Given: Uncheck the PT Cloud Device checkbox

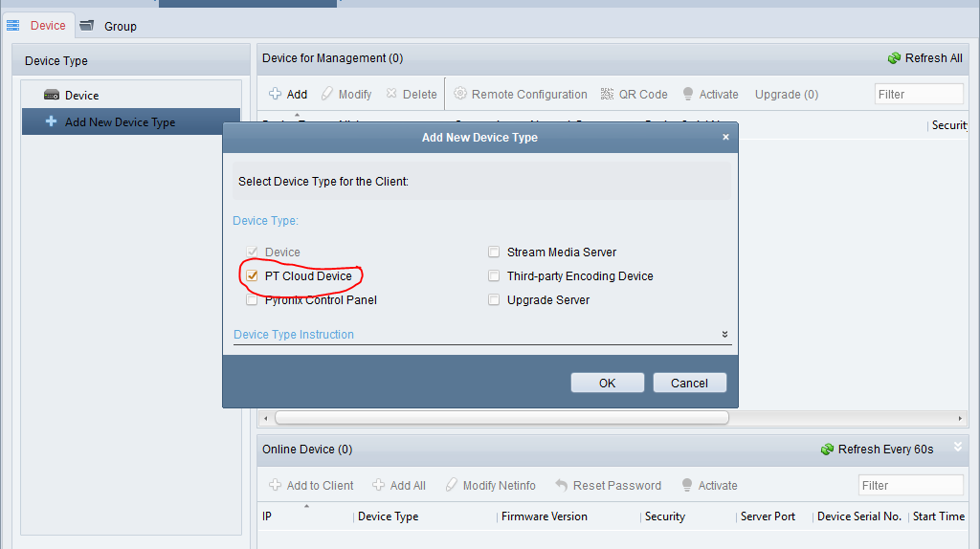Looking at the screenshot, I should pos(252,276).
